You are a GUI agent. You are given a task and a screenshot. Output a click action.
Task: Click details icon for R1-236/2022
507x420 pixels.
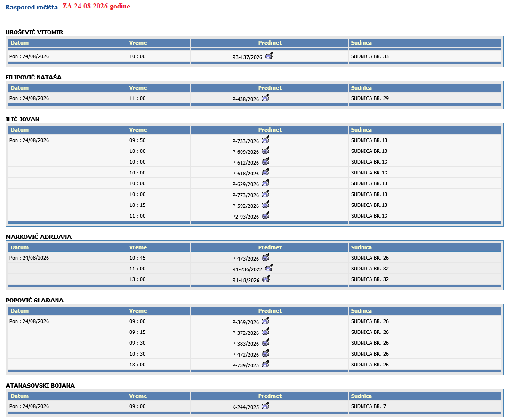(x=269, y=268)
